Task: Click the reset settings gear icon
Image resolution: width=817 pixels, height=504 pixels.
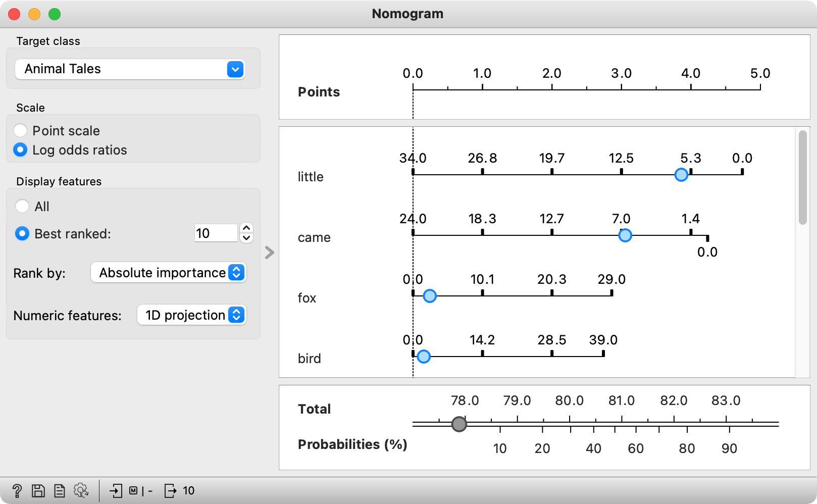Action: (81, 490)
